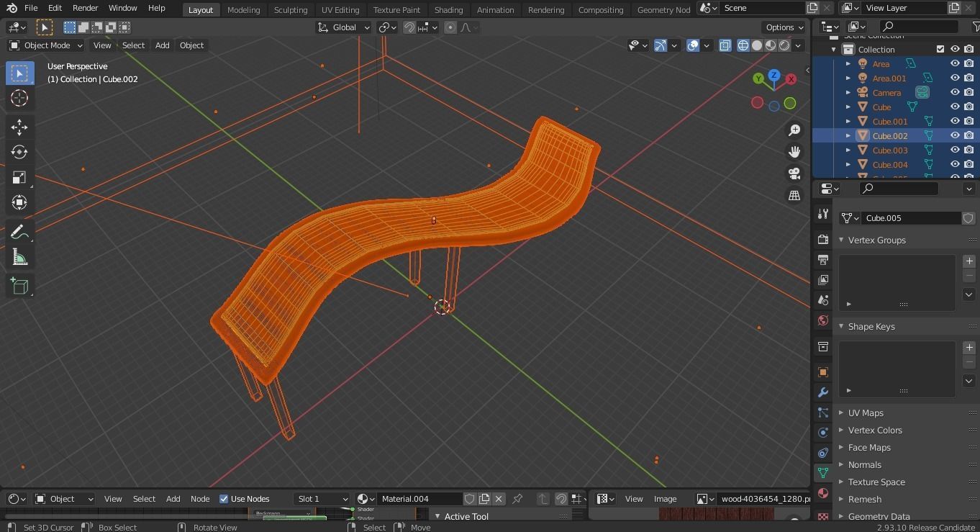Activate the Scale tool

[19, 177]
